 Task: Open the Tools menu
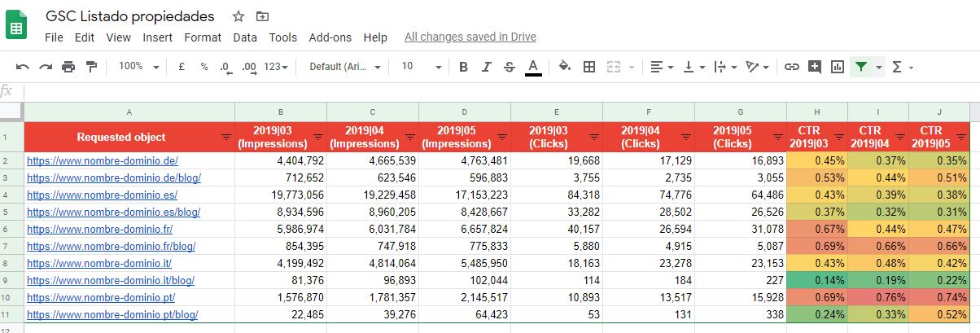(283, 37)
